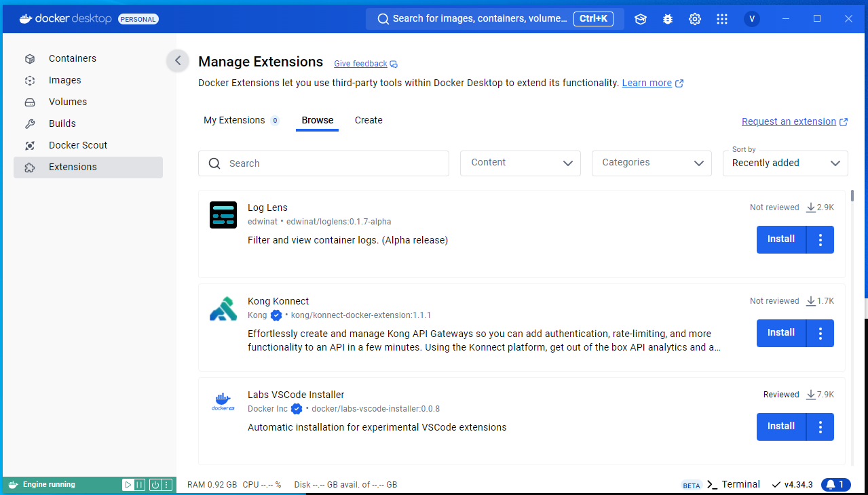Select Extensions in the sidebar
This screenshot has height=495, width=868.
88,167
